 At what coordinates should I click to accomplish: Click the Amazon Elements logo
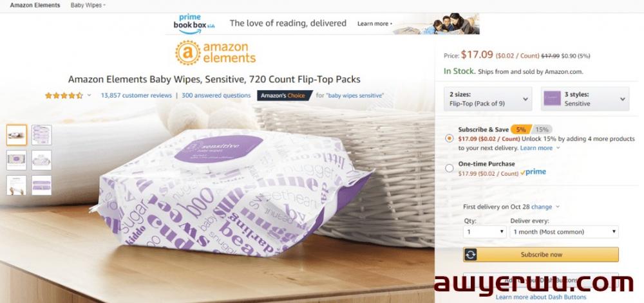(x=216, y=53)
